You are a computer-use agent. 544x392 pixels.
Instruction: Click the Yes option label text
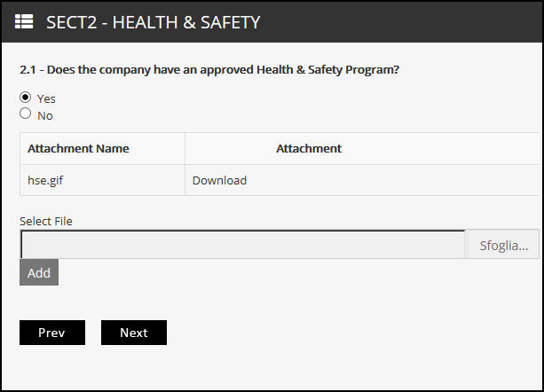[x=46, y=98]
